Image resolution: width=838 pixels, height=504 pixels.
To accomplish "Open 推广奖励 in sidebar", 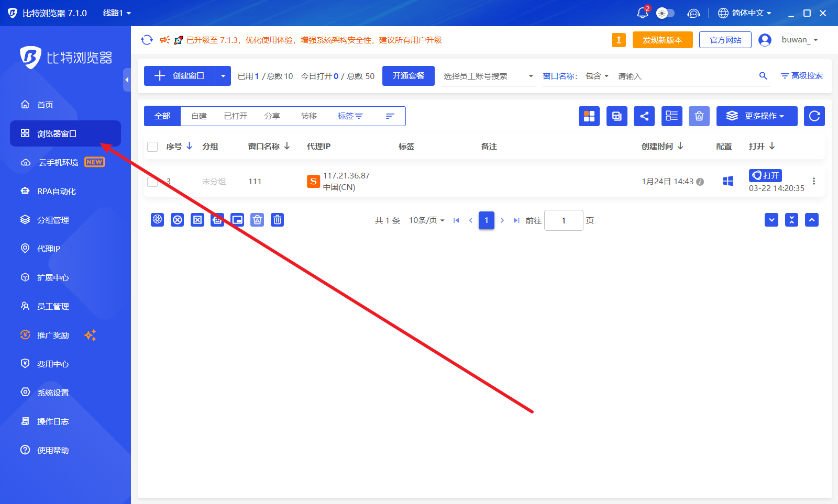I will point(65,335).
